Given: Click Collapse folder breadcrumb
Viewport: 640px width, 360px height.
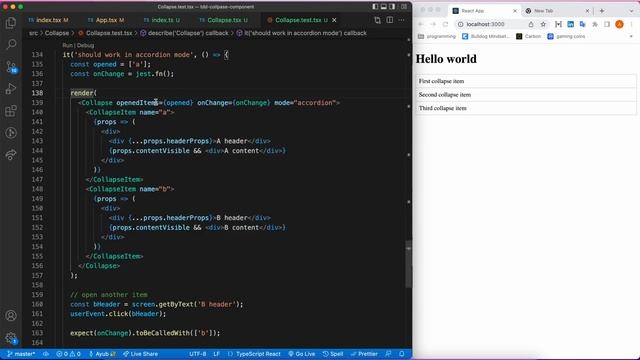Looking at the screenshot, I should tap(57, 33).
